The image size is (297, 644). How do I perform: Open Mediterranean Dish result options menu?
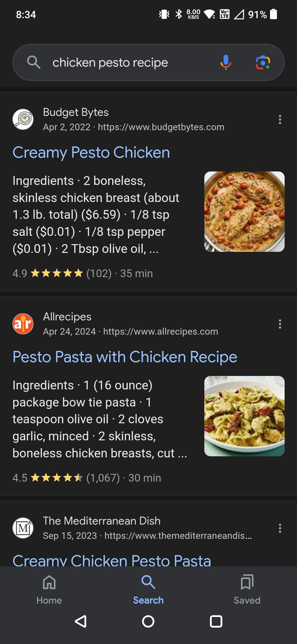tap(280, 528)
